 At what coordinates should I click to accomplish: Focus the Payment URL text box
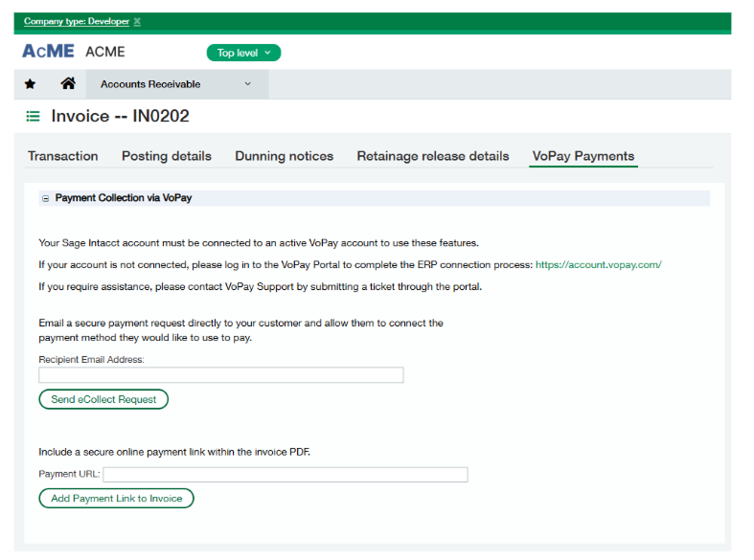286,475
